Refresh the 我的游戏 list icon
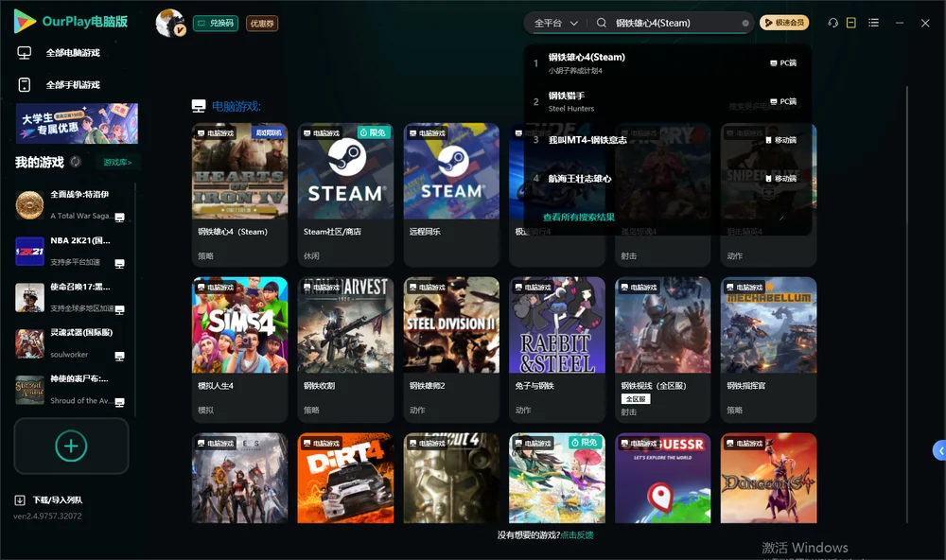 (x=76, y=162)
